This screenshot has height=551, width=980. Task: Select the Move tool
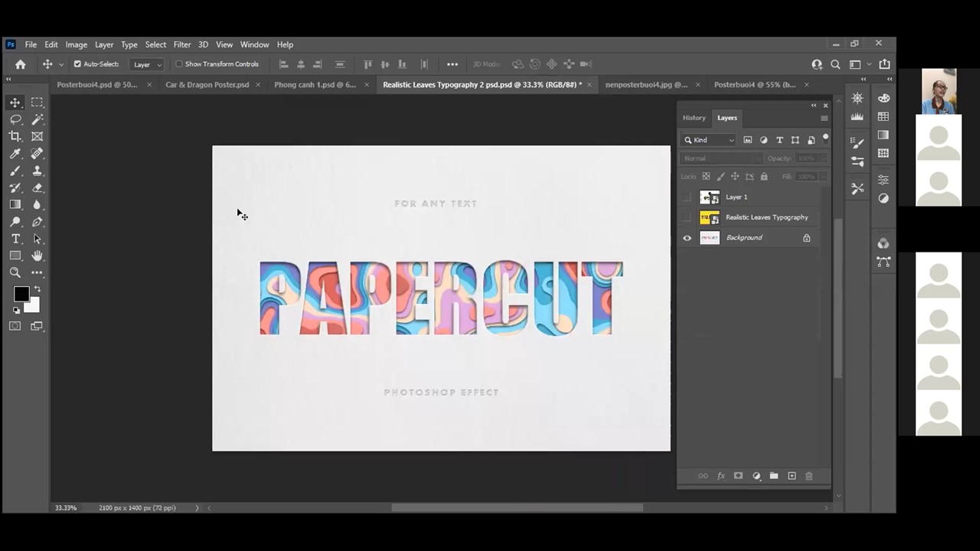pos(15,103)
